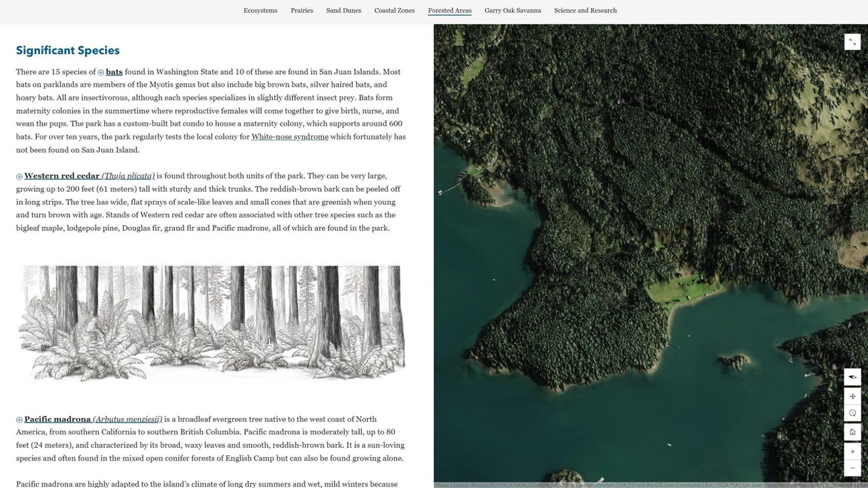Open the Prairies navigation tab
Screen dimensions: 868x488
(x=302, y=11)
